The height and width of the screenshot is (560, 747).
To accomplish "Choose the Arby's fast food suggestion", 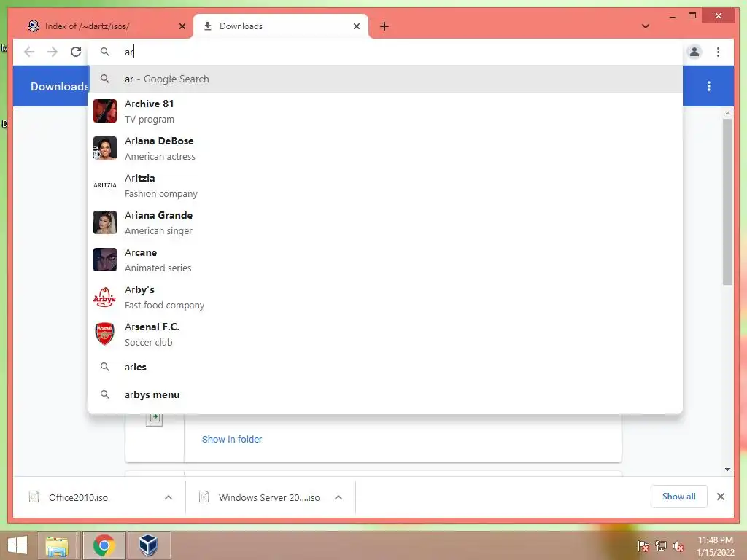I will tap(385, 297).
